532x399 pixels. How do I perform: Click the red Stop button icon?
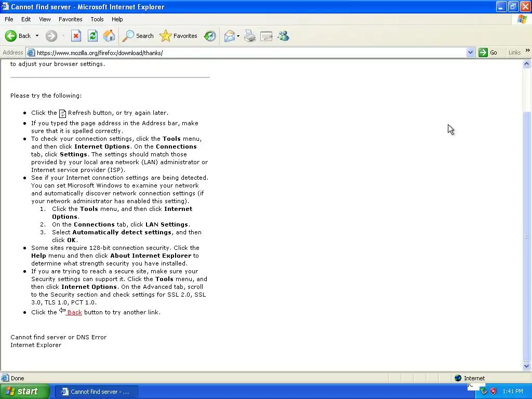click(x=76, y=36)
